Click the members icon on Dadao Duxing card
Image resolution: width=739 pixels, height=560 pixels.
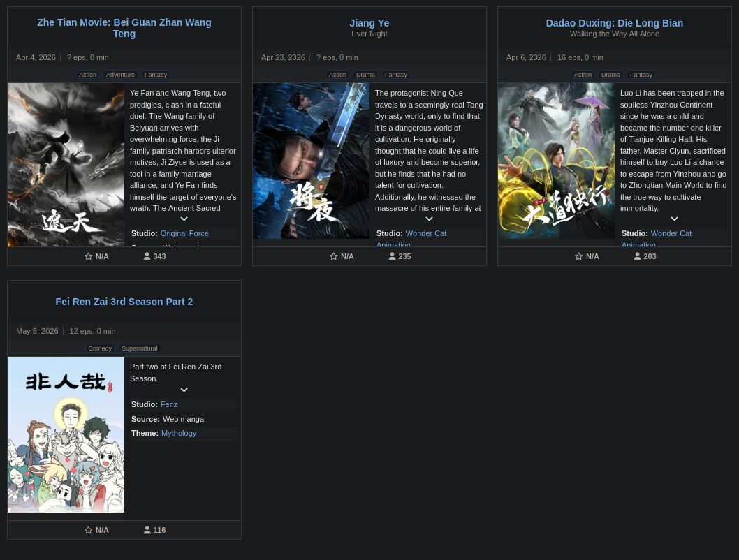[638, 257]
